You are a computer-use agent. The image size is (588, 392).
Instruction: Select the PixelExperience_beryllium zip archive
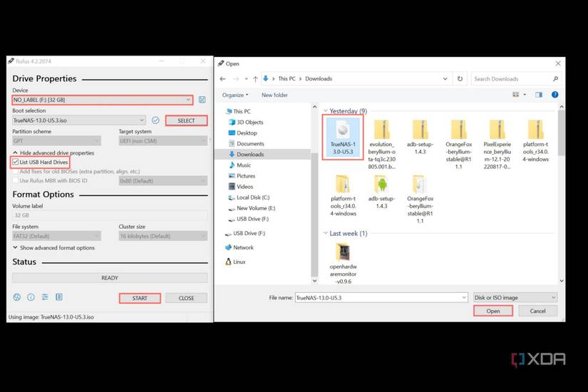[x=497, y=144]
